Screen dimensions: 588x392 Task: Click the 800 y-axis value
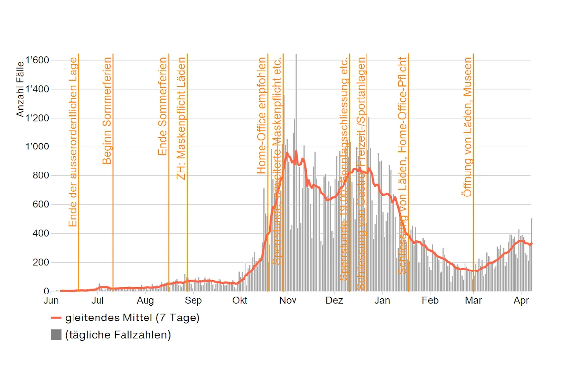pos(41,176)
